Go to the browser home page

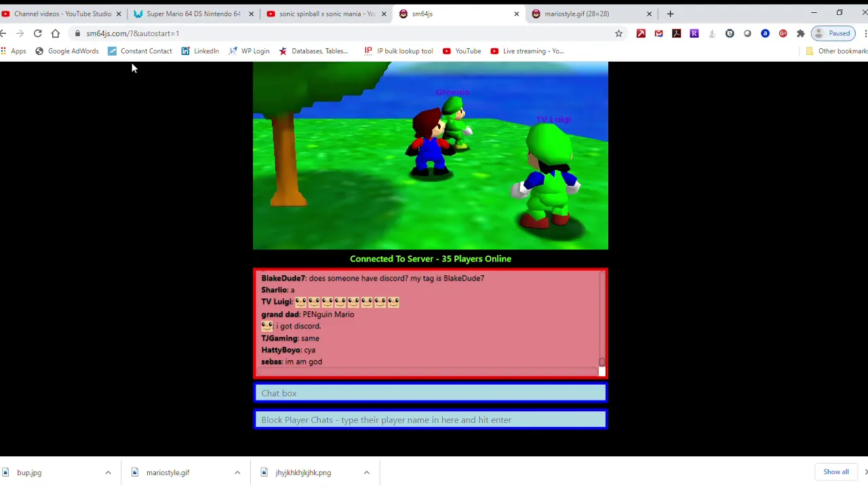click(55, 33)
